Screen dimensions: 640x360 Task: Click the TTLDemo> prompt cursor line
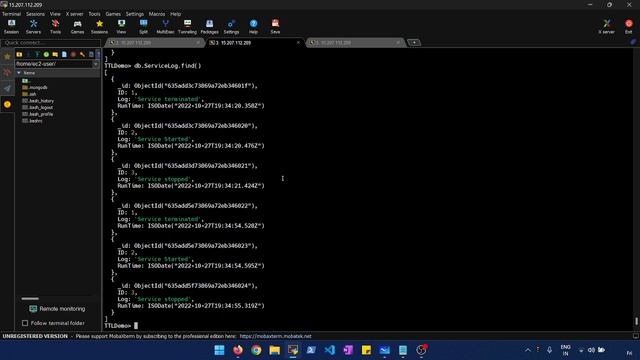point(136,326)
